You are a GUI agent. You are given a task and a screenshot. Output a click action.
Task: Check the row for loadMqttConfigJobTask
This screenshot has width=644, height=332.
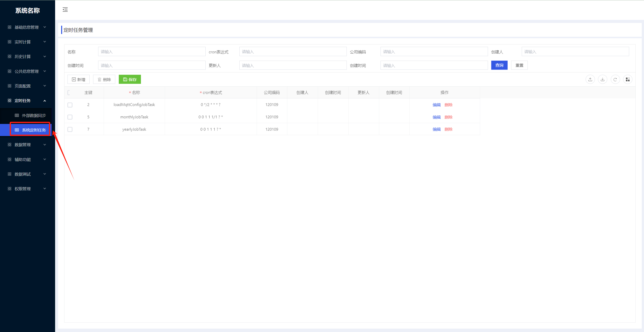(x=70, y=105)
